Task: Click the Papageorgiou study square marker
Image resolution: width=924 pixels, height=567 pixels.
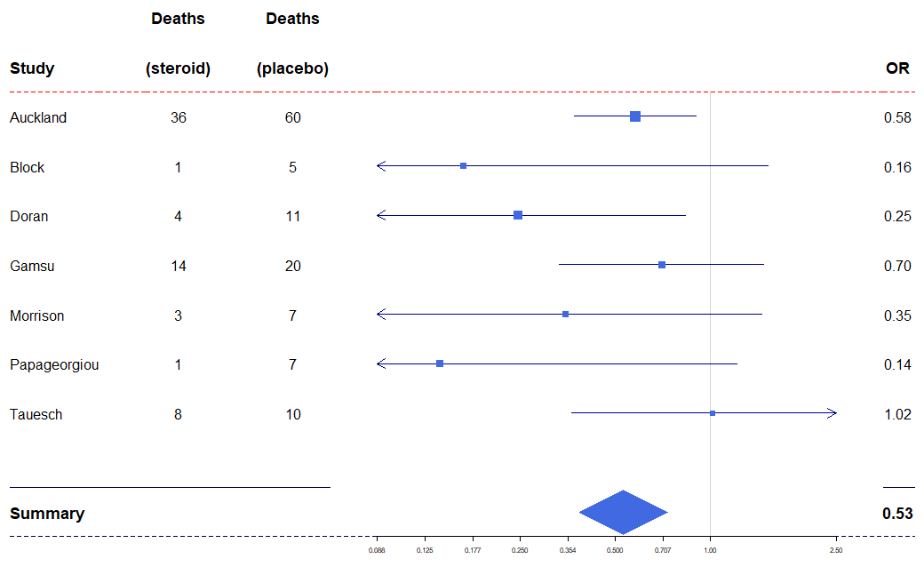Action: [440, 363]
